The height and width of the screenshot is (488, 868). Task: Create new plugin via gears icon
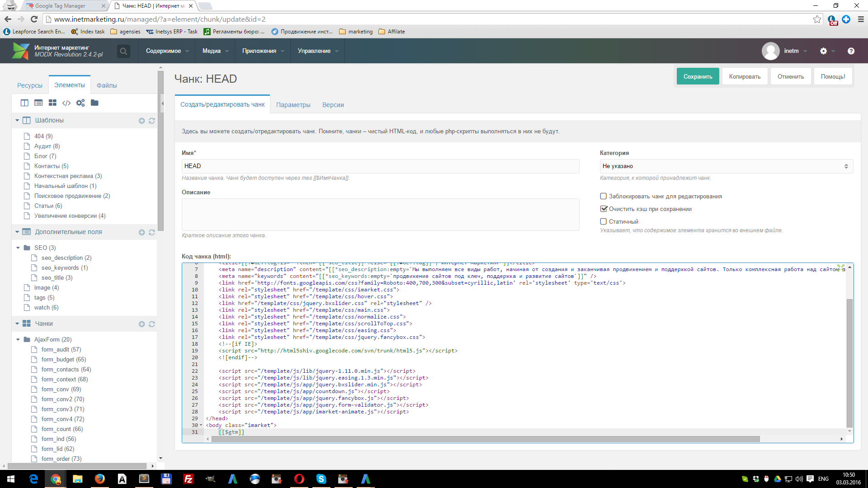tap(80, 103)
